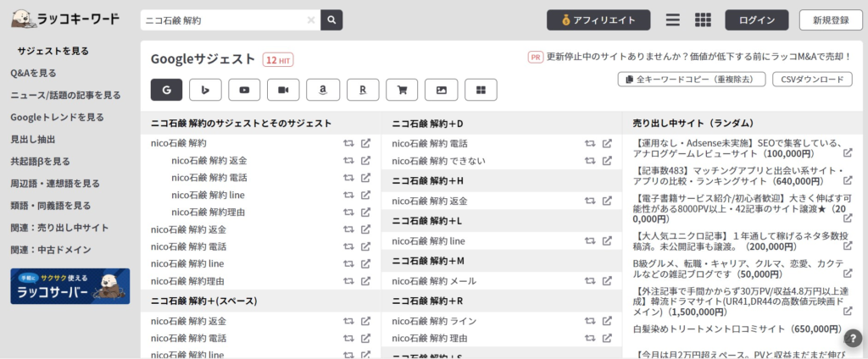The height and width of the screenshot is (359, 868).
Task: Re-search icon for 理由 row under +R section
Action: pos(590,338)
